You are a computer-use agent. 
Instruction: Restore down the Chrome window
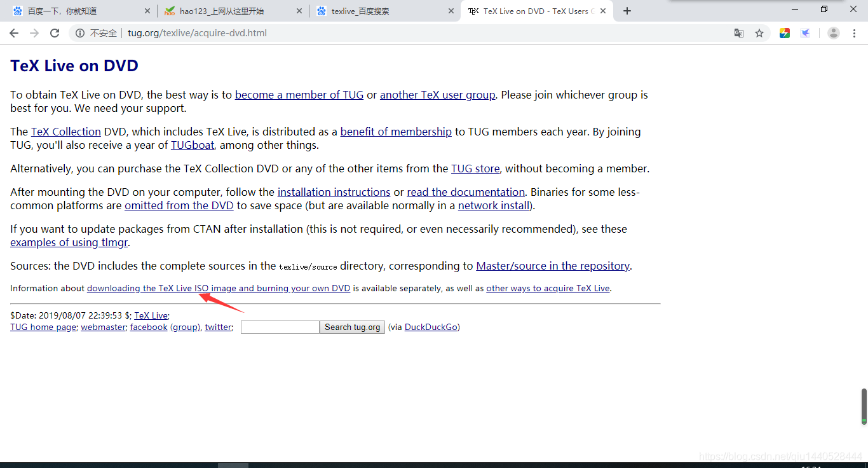[824, 9]
